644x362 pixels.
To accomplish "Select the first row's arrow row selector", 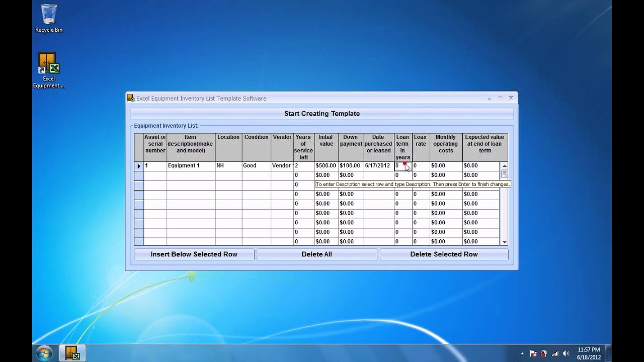I will point(139,166).
